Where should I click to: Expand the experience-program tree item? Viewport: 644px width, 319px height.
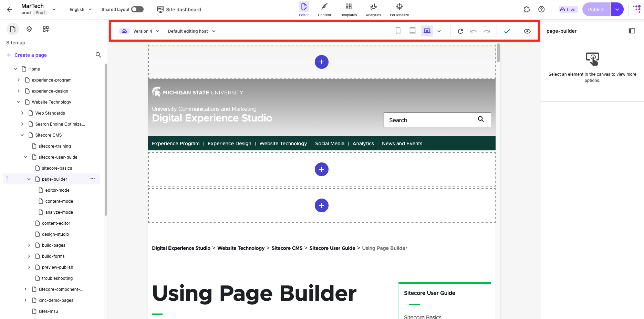click(19, 80)
